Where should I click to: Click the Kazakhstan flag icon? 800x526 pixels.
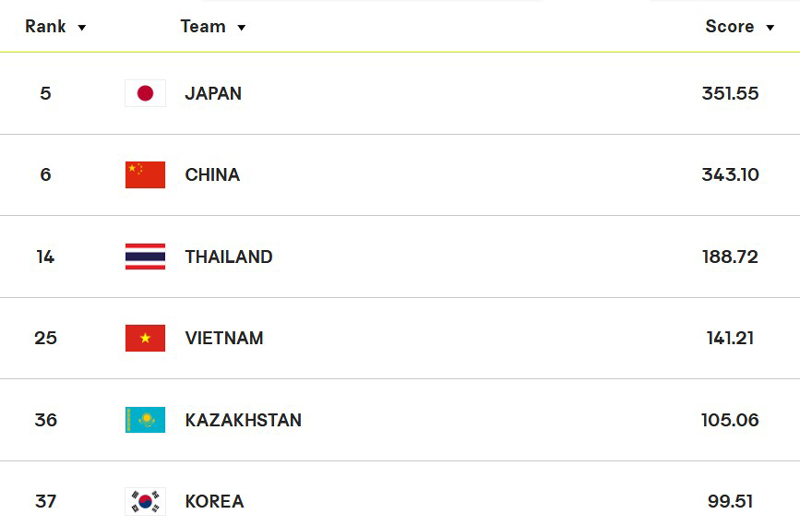145,420
